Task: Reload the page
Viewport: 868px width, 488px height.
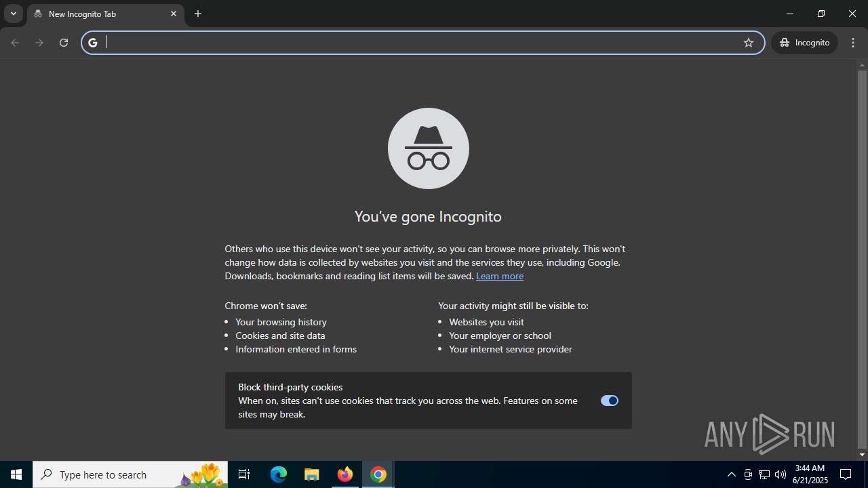Action: pyautogui.click(x=64, y=43)
